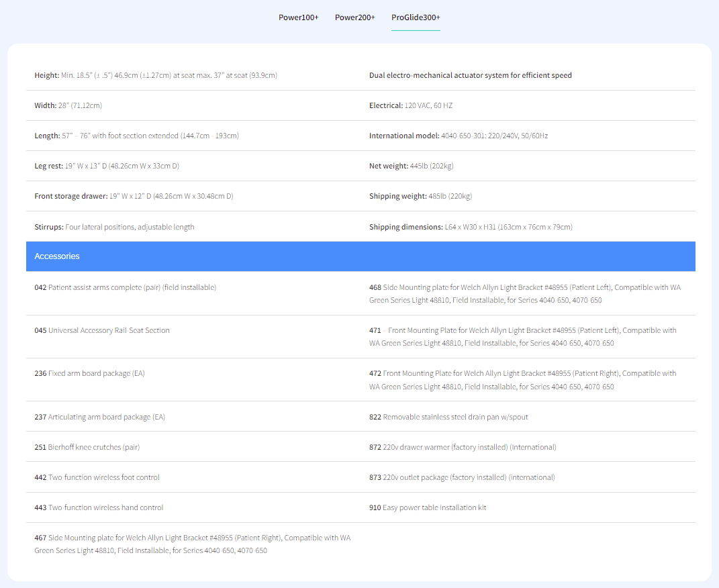Image resolution: width=719 pixels, height=588 pixels.
Task: Click 872 220v drawer warmer entry
Action: [x=463, y=447]
